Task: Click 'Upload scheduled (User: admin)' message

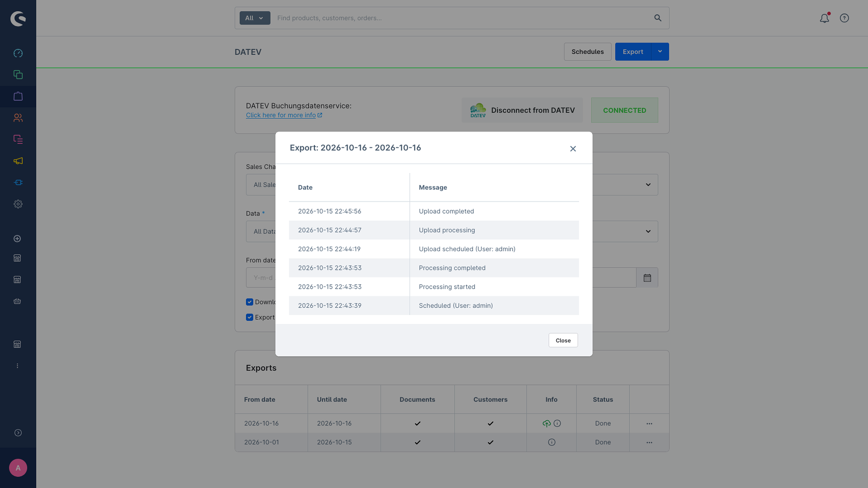Action: (x=467, y=249)
